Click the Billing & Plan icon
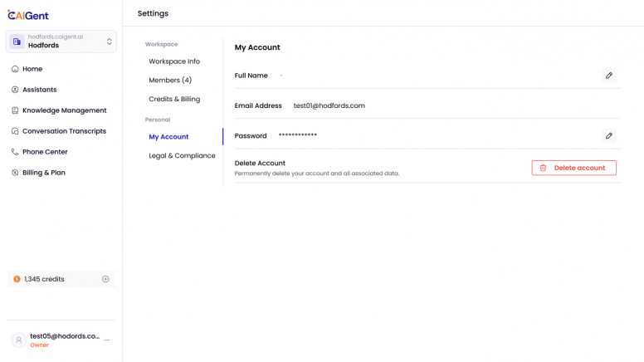Image resolution: width=644 pixels, height=362 pixels. (15, 173)
